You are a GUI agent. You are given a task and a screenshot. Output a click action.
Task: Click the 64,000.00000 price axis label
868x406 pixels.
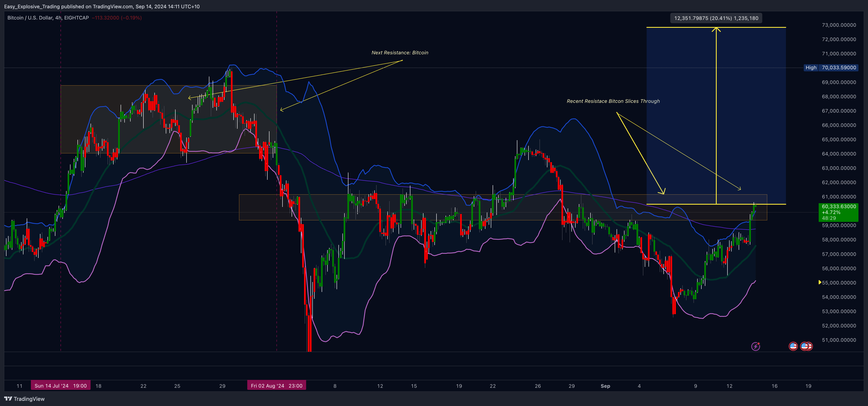pos(839,154)
